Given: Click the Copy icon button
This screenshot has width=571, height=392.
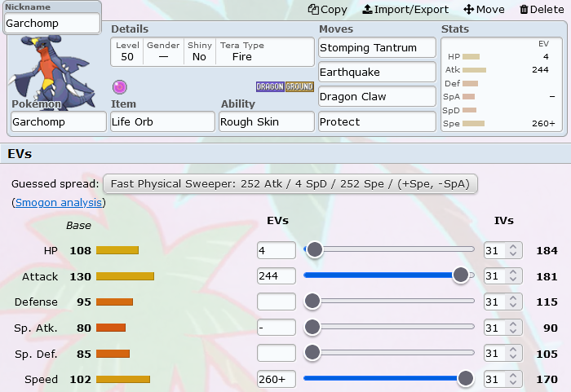Looking at the screenshot, I should pyautogui.click(x=327, y=10).
